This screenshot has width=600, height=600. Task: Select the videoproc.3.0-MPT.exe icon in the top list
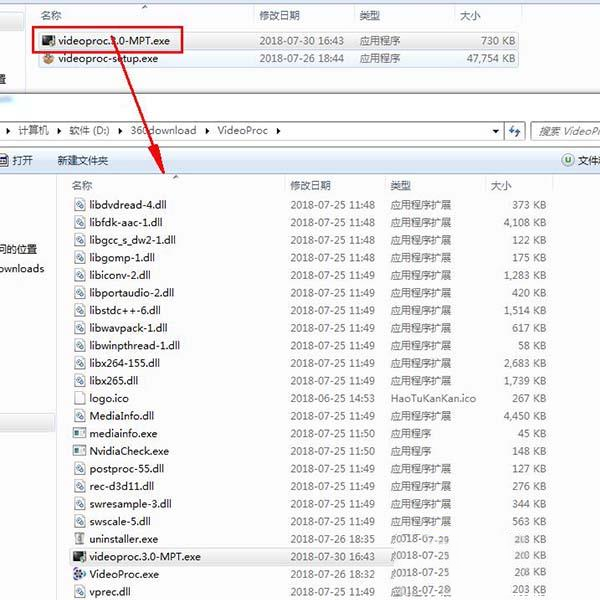49,41
